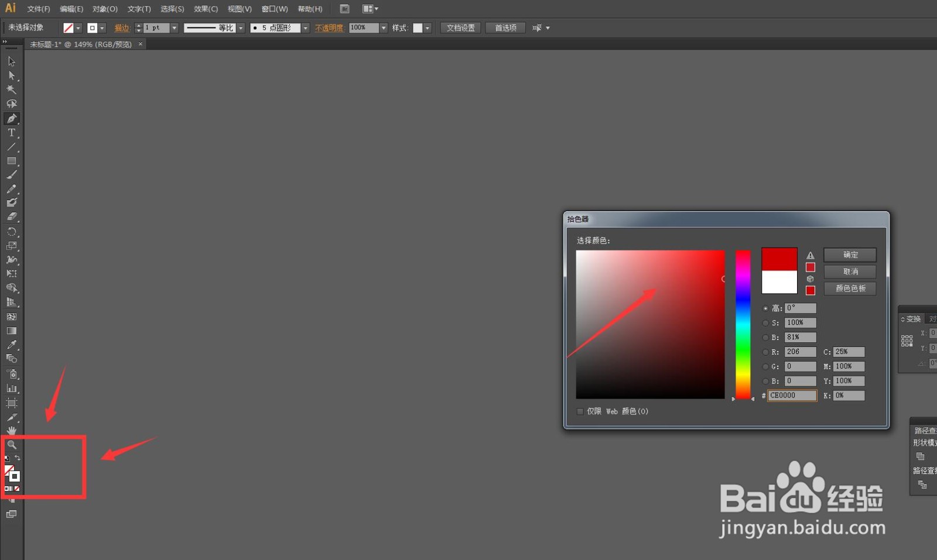Screen dimensions: 937x560
Task: Check the 仅限 Web 颜色 checkbox
Action: pos(580,411)
